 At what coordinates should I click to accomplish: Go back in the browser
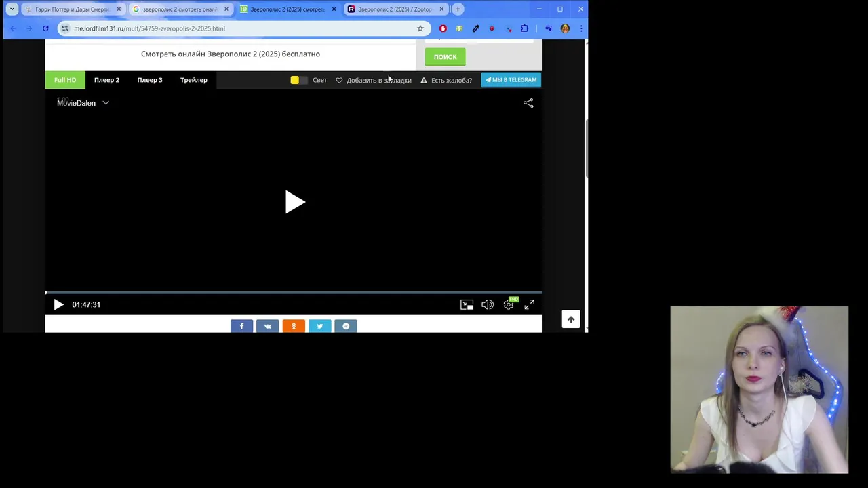pyautogui.click(x=13, y=28)
